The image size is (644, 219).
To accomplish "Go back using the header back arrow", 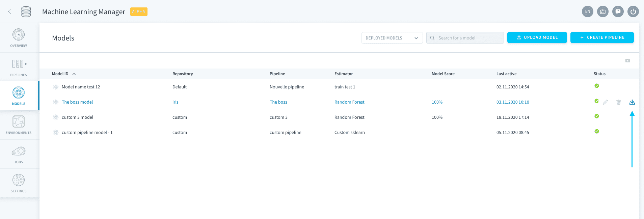I will [x=9, y=11].
